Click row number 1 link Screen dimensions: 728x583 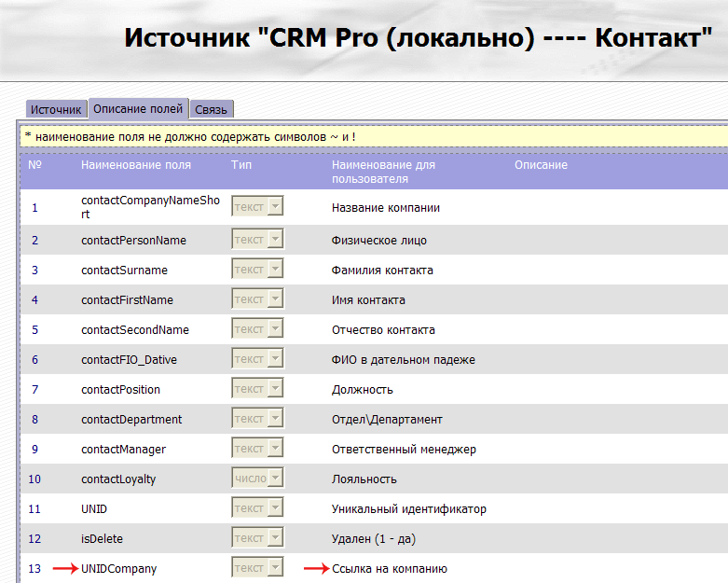click(34, 208)
